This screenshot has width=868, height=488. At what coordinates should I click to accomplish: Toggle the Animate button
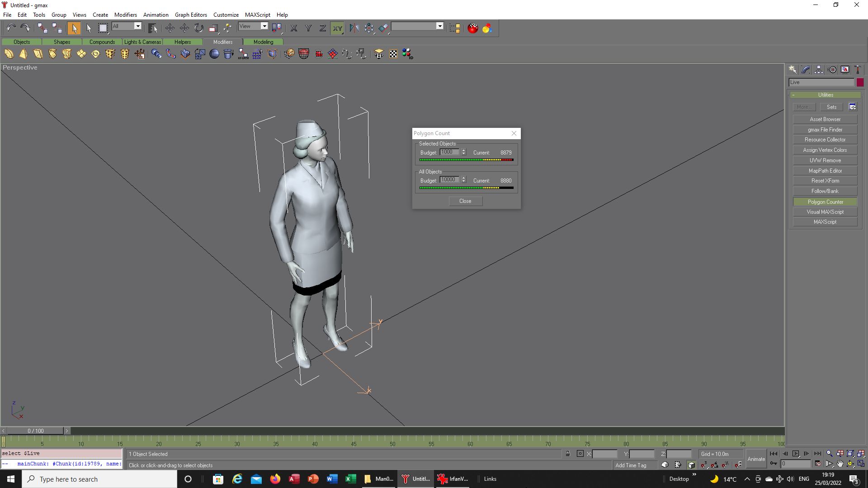(756, 459)
